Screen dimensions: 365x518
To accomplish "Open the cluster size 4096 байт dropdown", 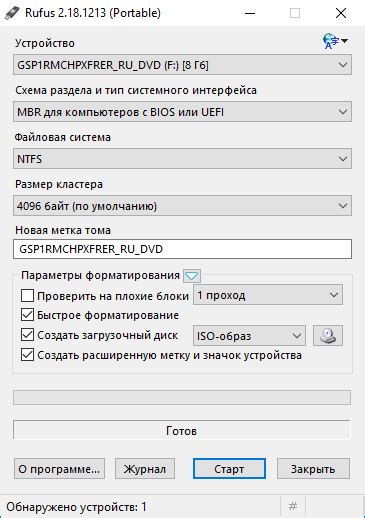I will (x=182, y=206).
